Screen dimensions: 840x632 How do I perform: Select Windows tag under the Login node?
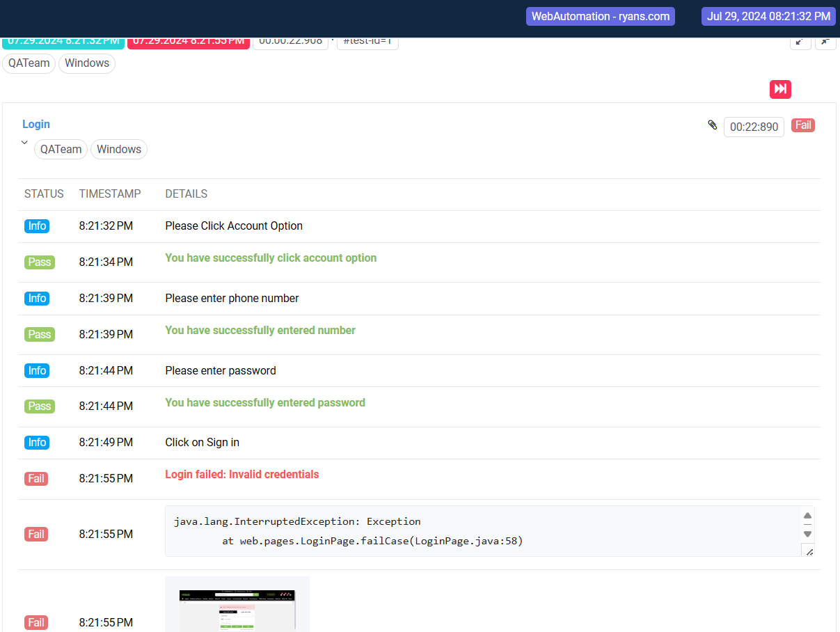tap(119, 149)
